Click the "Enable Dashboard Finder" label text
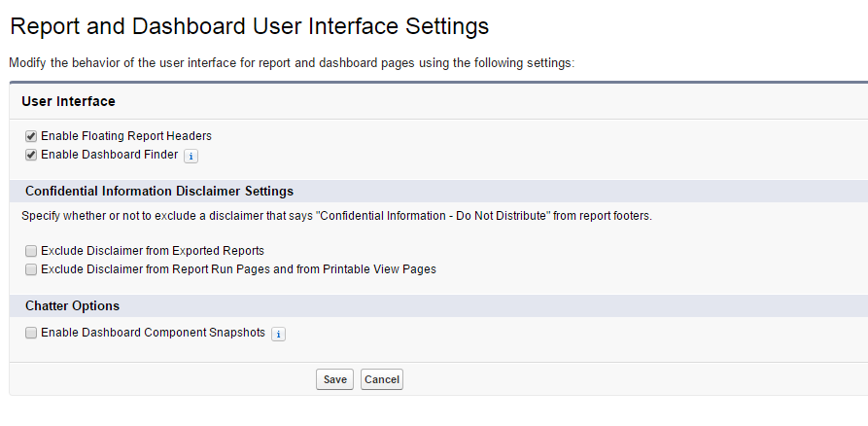The height and width of the screenshot is (426, 868). click(110, 155)
